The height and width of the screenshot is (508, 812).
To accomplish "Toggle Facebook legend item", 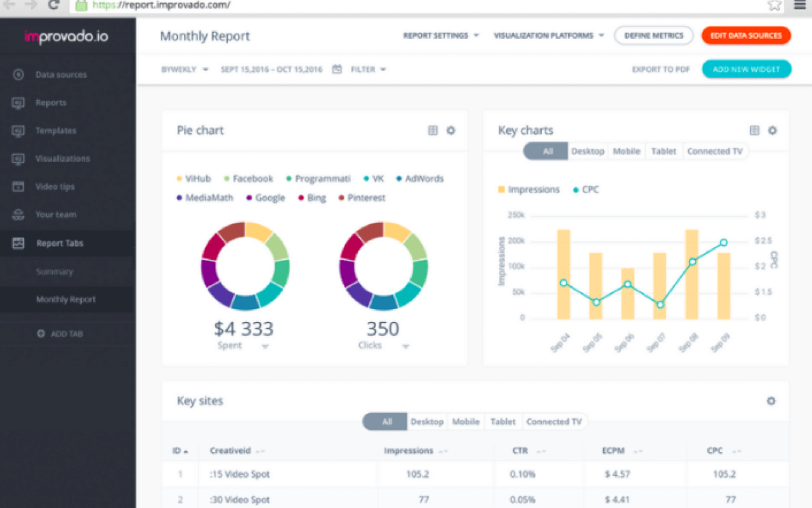I will pos(247,178).
